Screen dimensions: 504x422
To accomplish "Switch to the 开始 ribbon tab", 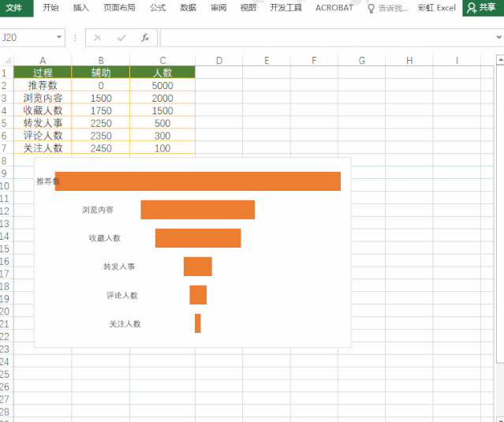I will click(50, 8).
